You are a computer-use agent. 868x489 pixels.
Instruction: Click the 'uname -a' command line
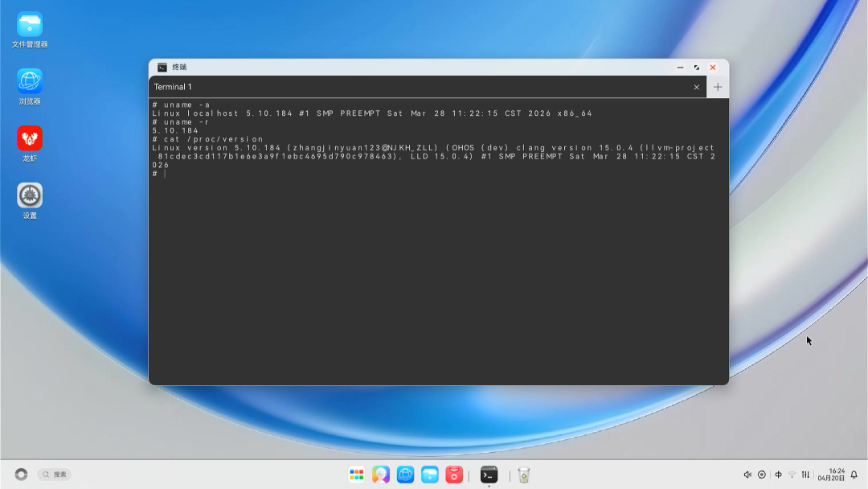182,105
